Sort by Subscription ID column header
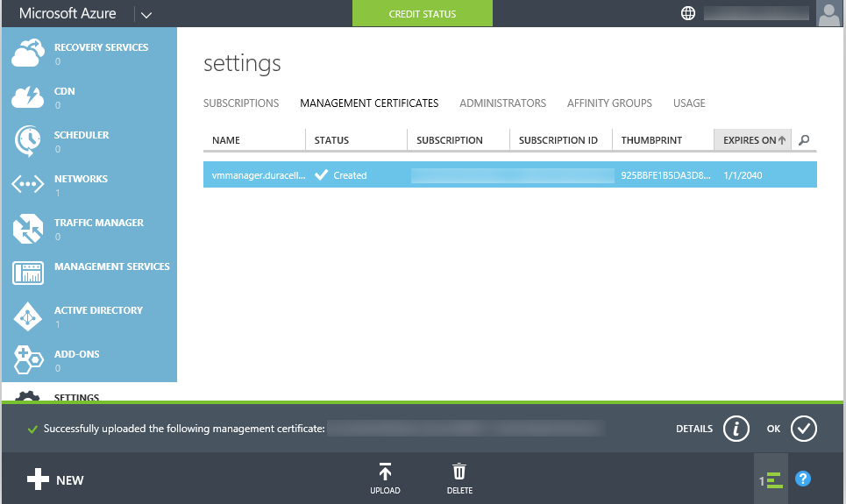The width and height of the screenshot is (846, 504). pos(560,140)
